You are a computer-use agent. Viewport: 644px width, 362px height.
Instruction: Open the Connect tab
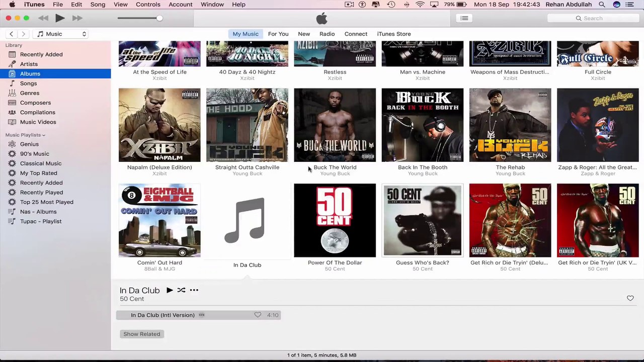click(x=356, y=34)
